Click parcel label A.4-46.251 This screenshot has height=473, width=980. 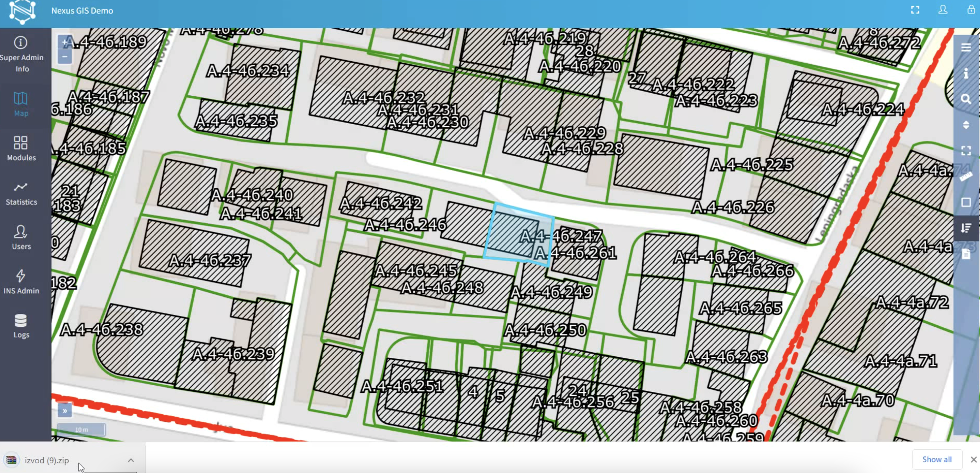402,386
